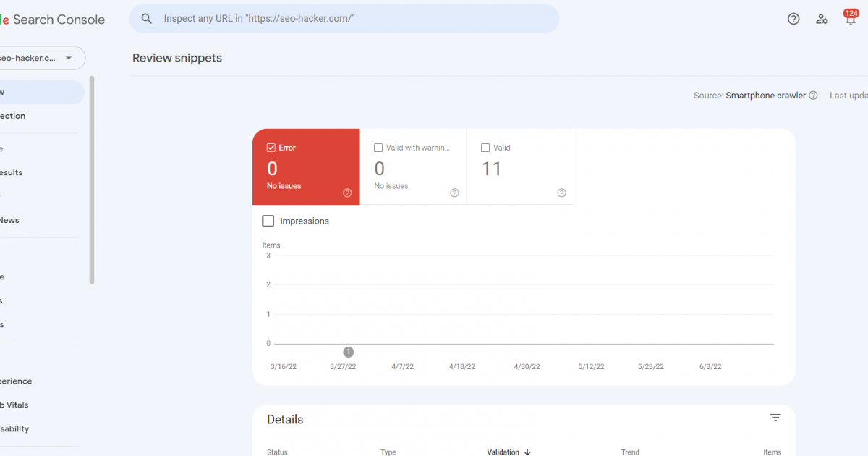This screenshot has width=868, height=456.
Task: Open the help question mark icon
Action: [793, 19]
